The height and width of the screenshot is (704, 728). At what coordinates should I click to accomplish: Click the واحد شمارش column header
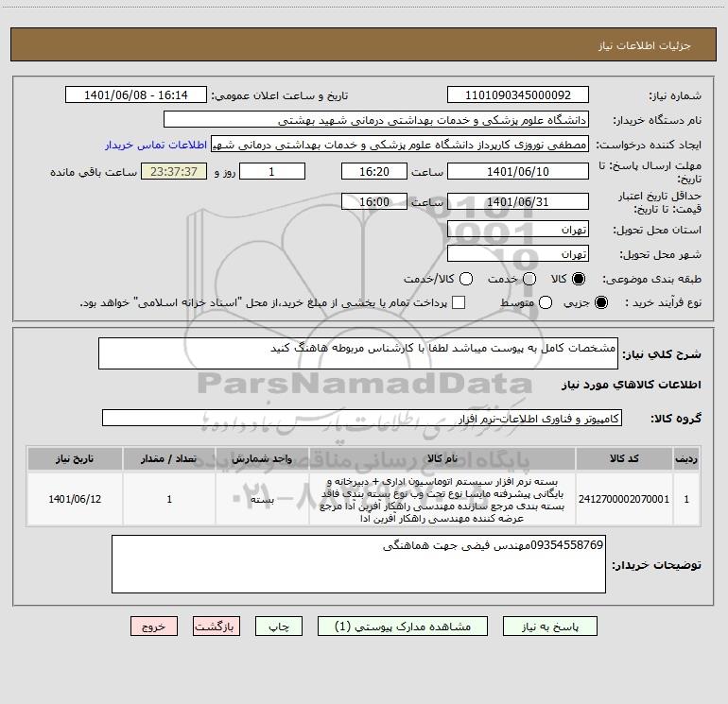click(x=262, y=458)
